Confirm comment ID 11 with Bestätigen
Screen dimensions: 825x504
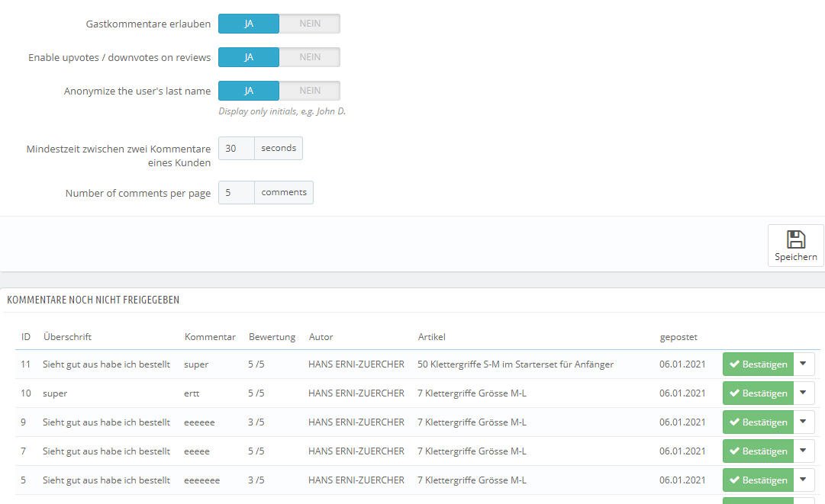tap(758, 364)
